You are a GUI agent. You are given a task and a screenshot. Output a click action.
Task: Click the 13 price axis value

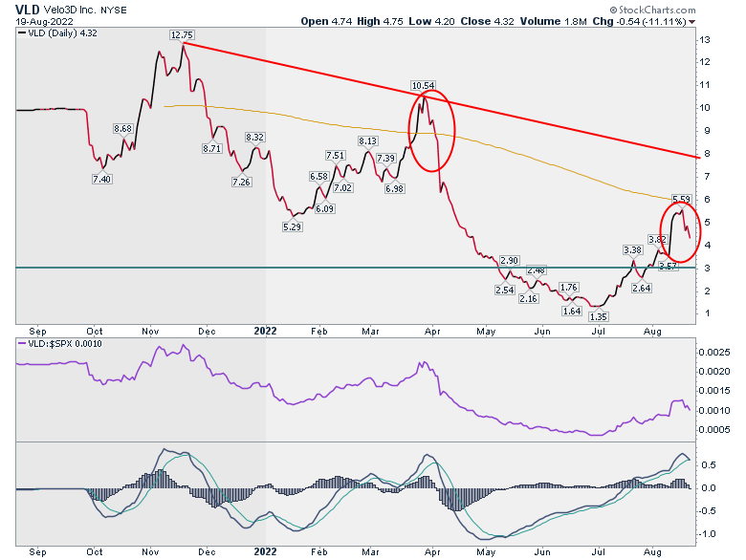point(704,40)
